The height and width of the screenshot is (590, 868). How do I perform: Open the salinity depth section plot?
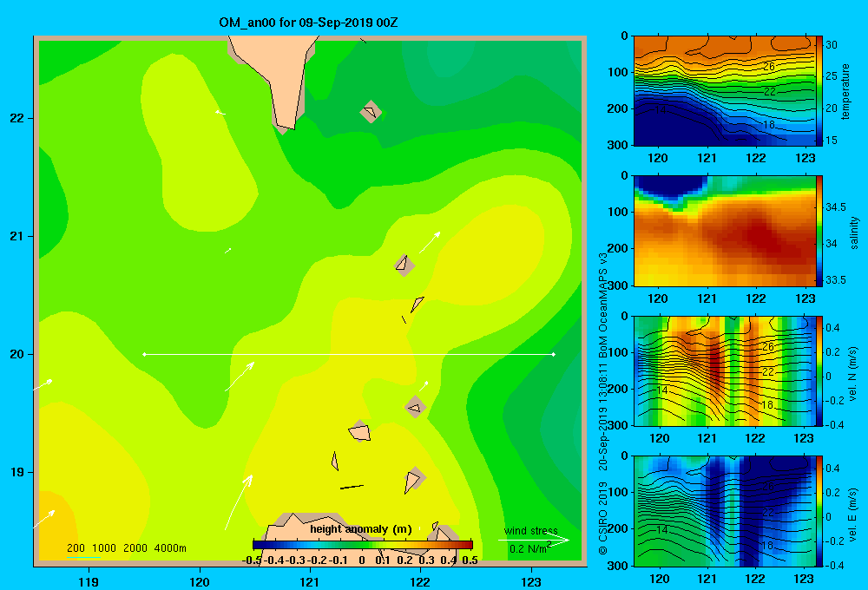click(724, 231)
